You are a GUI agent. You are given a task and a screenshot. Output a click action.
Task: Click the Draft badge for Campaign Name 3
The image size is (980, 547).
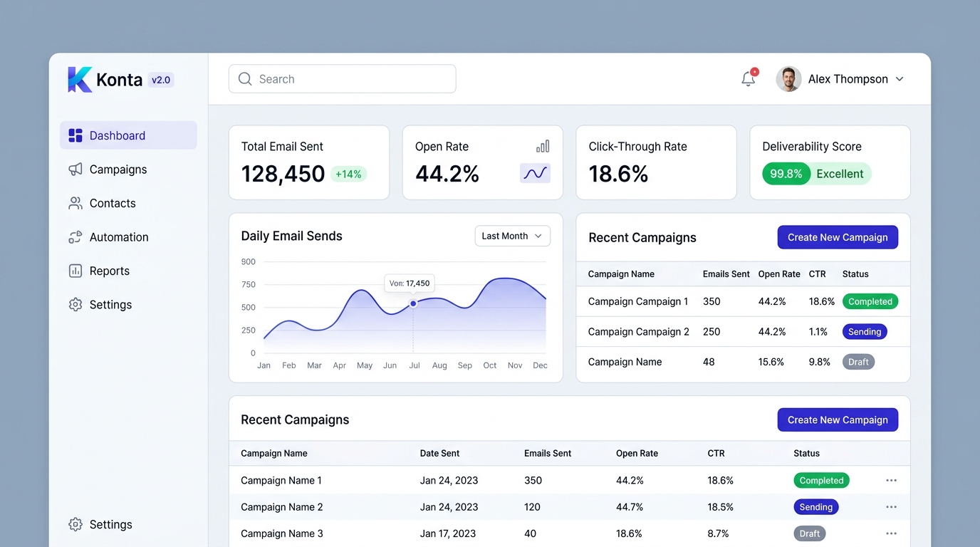point(810,533)
